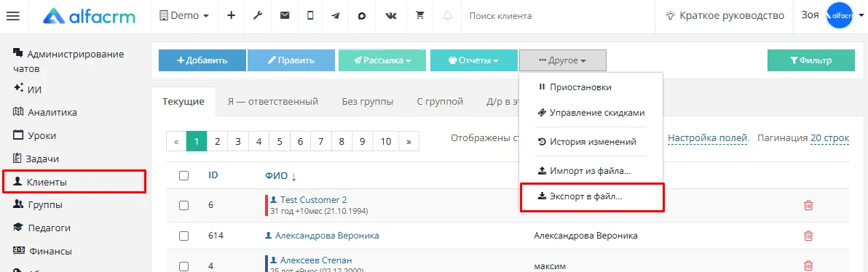Viewport: 868px width, 272px height.
Task: Open Краткое руководство link
Action: tap(725, 15)
